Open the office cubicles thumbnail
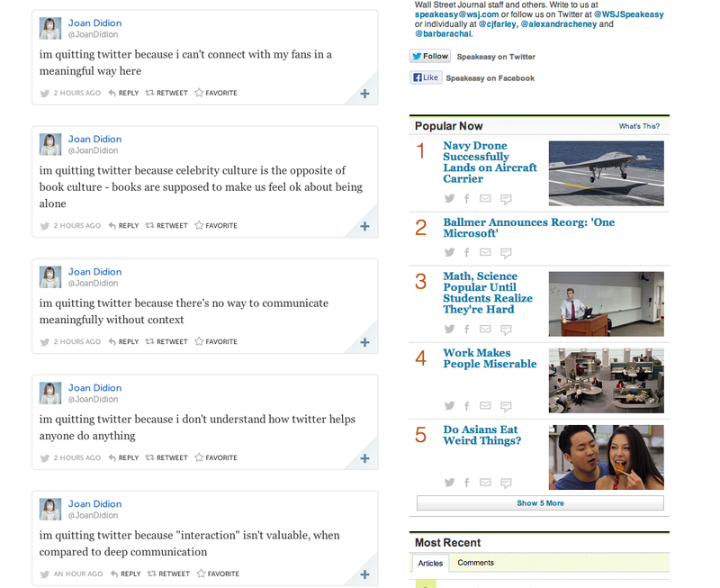Screen dimensions: 720x588 coord(606,380)
